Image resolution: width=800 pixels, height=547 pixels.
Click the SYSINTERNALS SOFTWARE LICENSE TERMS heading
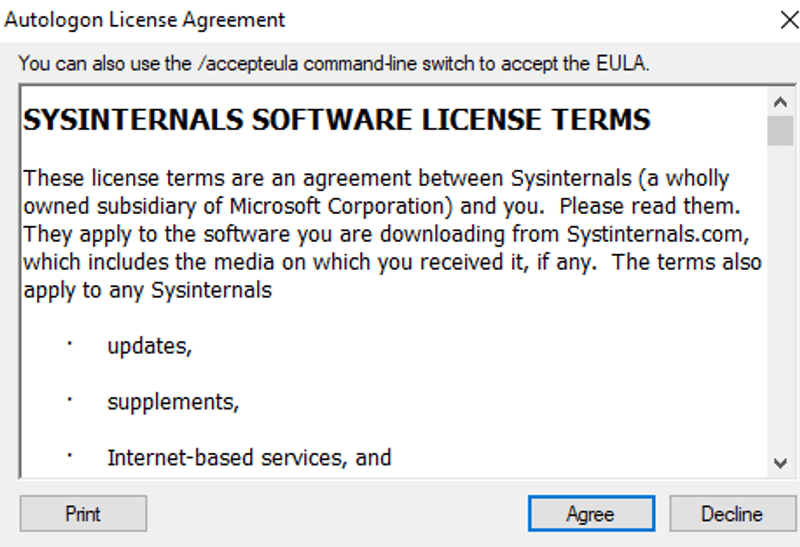click(336, 120)
